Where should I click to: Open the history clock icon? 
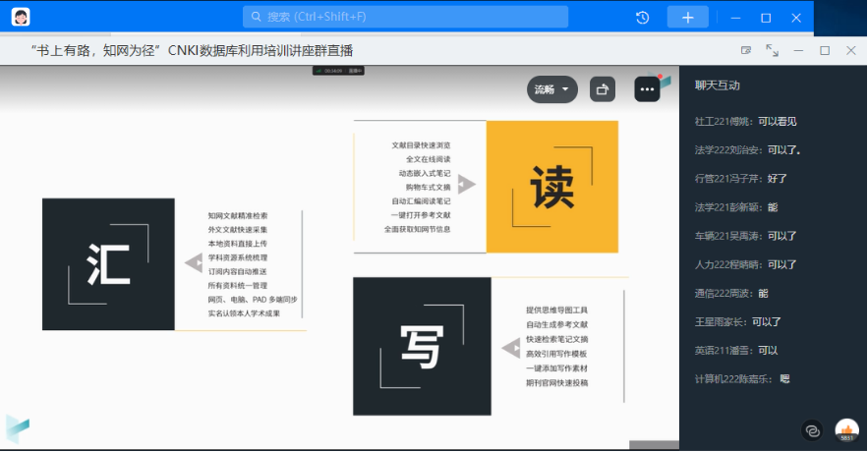(x=642, y=17)
